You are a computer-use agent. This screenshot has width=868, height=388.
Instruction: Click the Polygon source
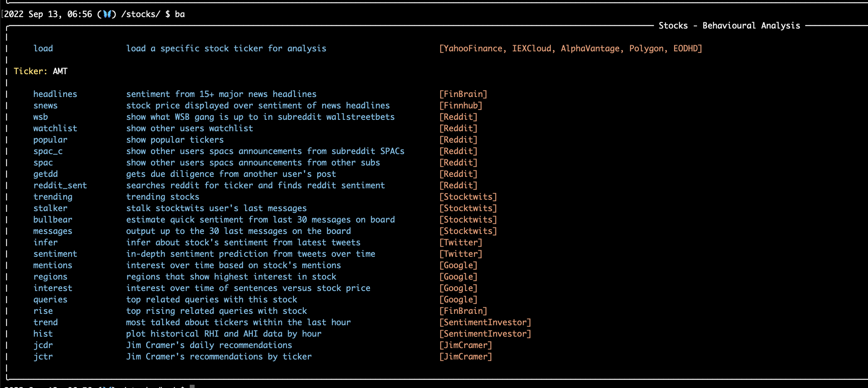[x=647, y=48]
